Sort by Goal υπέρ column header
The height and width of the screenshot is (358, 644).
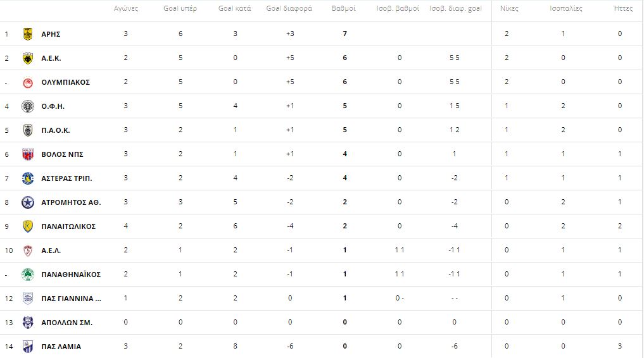[x=180, y=9]
